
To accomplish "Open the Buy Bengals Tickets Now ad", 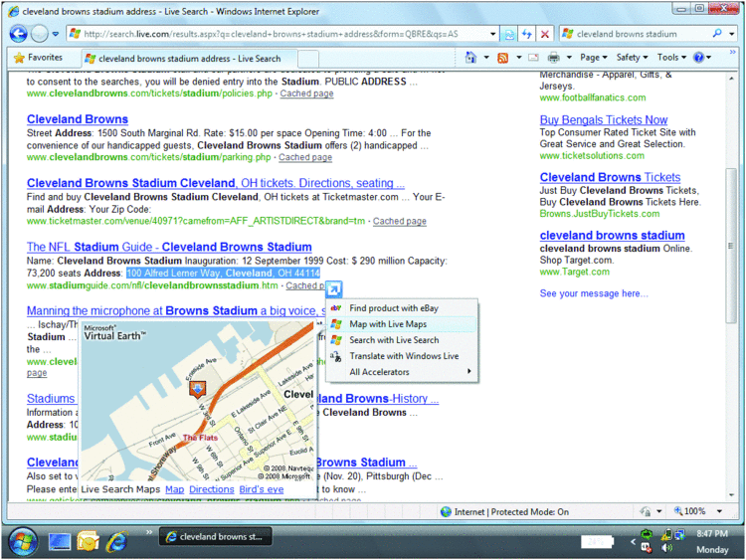I will point(604,120).
